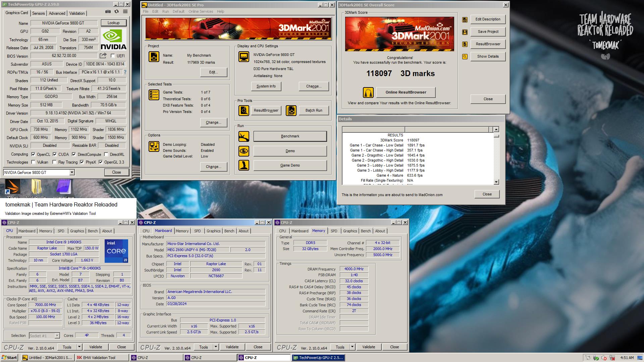Image resolution: width=644 pixels, height=362 pixels.
Task: Expand Tools dropdown arrow in CPU tab window
Action: (79, 347)
